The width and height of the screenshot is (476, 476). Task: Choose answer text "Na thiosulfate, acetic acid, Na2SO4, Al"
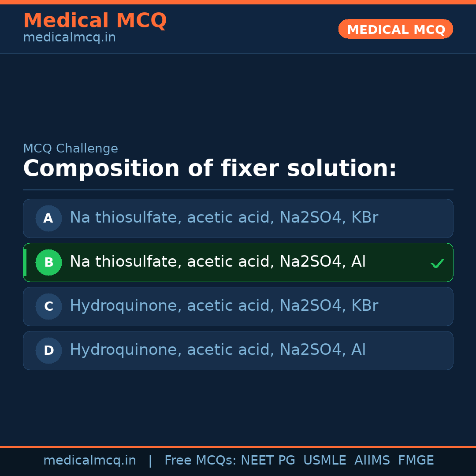point(218,262)
